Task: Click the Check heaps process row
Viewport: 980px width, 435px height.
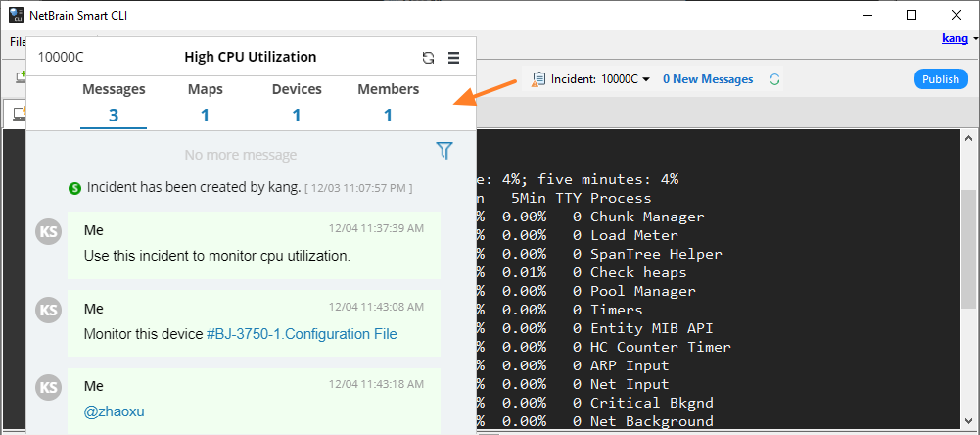Action: point(638,273)
